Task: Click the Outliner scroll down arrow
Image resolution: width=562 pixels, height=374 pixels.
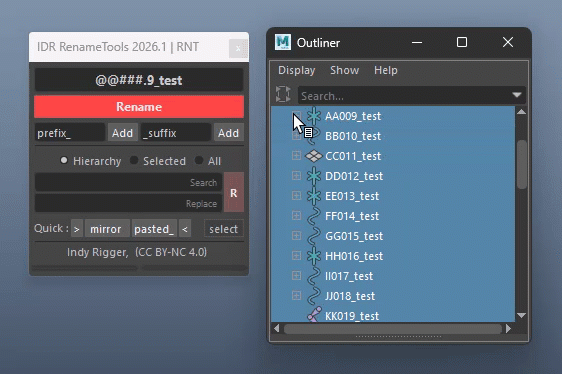Action: click(x=521, y=315)
